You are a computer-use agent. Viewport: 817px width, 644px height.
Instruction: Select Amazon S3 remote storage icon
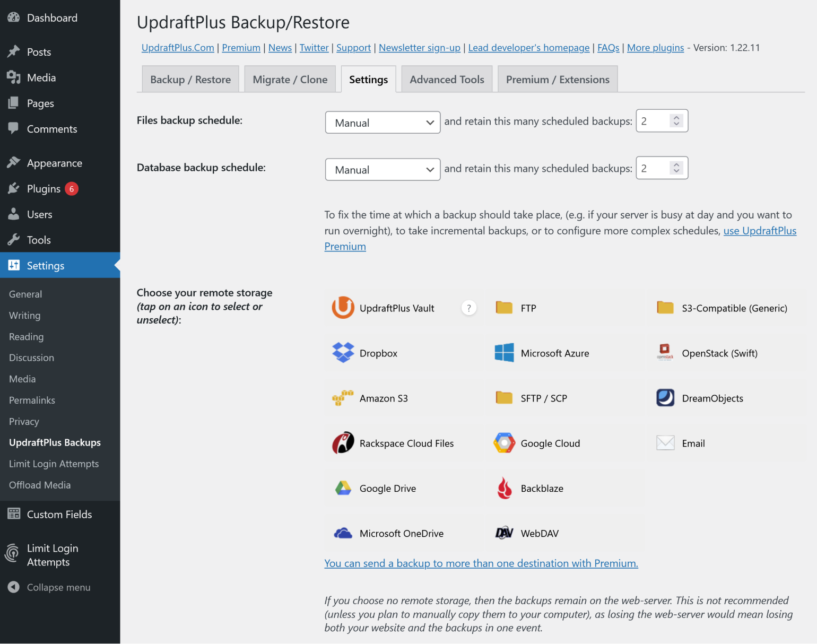[x=343, y=398]
